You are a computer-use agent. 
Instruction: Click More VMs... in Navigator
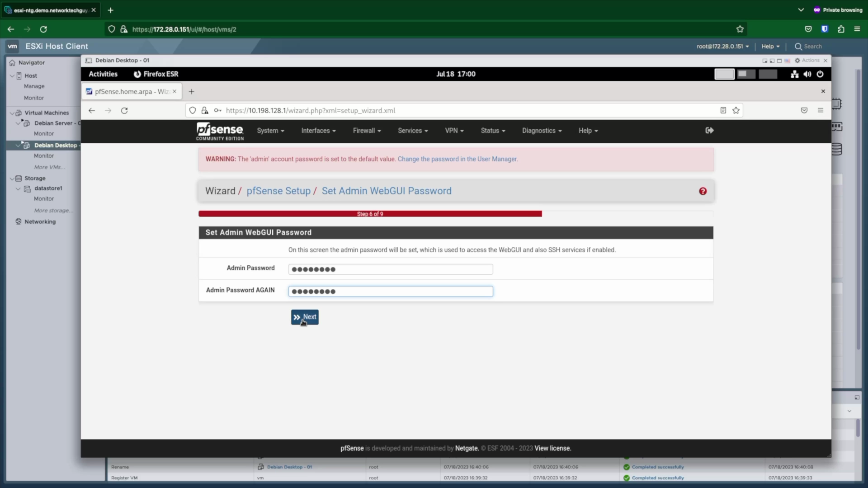pyautogui.click(x=50, y=167)
